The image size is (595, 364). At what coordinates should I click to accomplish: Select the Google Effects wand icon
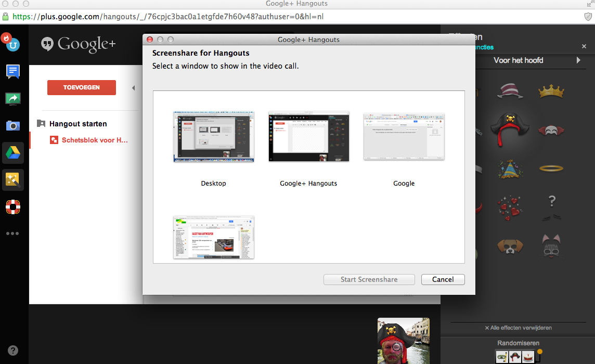point(13,180)
